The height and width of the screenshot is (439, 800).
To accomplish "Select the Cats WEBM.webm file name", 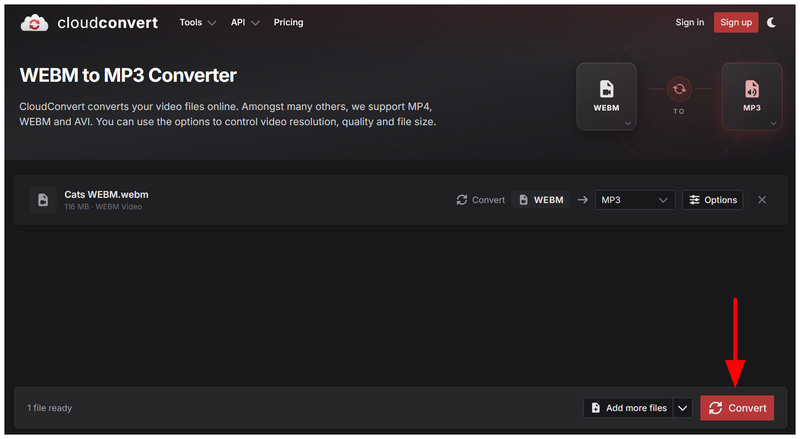I will point(106,194).
